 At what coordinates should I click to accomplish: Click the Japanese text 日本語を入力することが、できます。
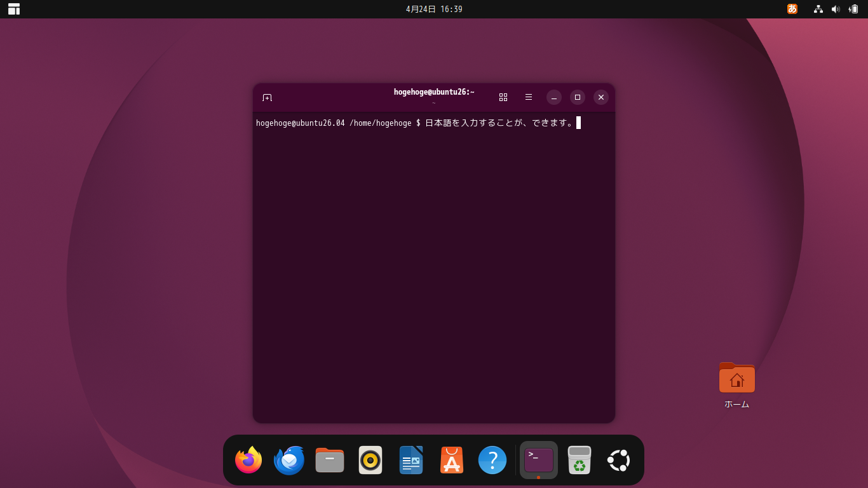499,123
